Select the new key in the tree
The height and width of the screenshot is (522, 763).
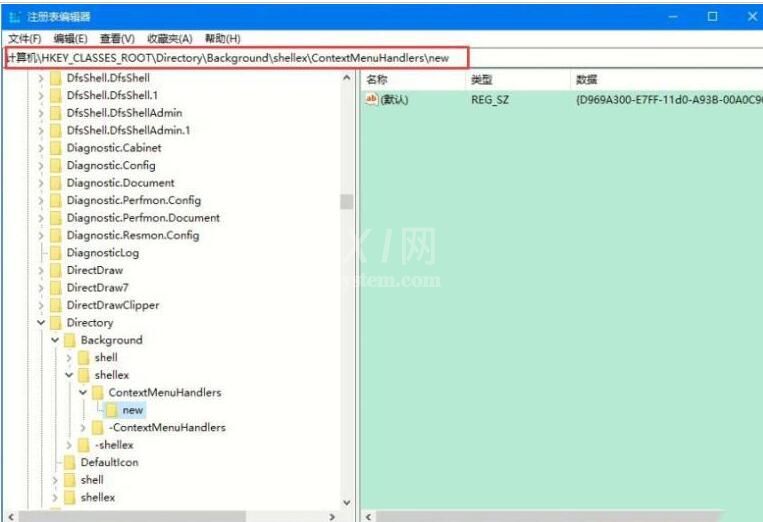point(132,410)
